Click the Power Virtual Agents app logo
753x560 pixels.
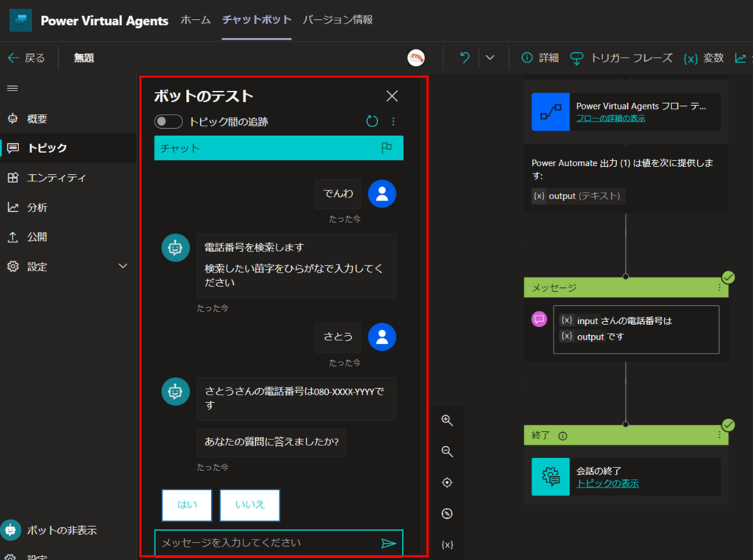tap(21, 20)
